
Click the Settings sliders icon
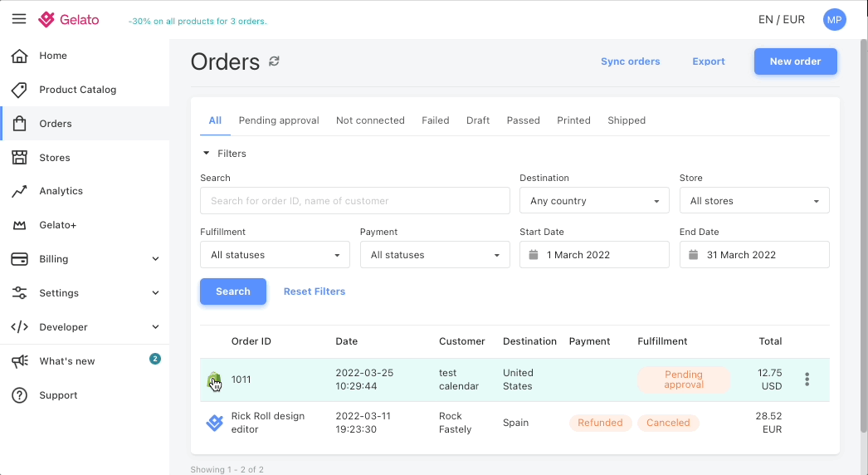tap(19, 292)
